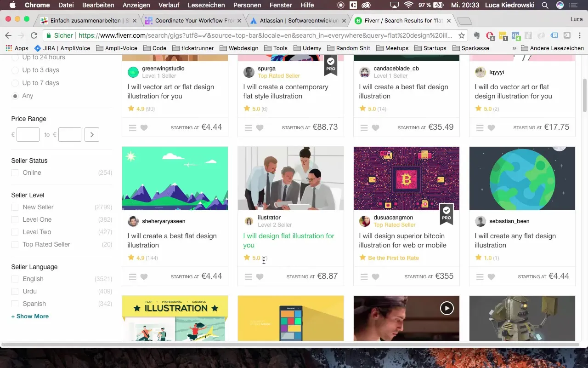Open the Wi-Fi menu bar icon
The width and height of the screenshot is (588, 368).
point(408,5)
